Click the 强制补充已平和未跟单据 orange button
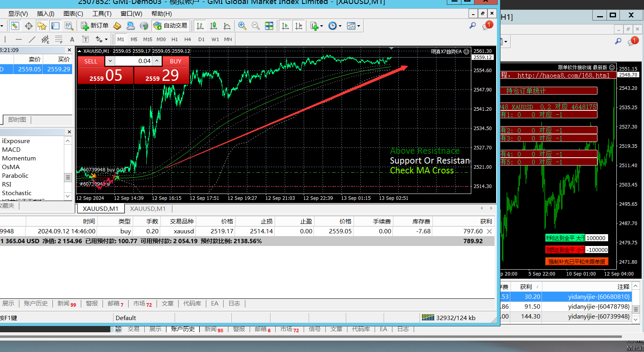644x352 pixels. [577, 262]
